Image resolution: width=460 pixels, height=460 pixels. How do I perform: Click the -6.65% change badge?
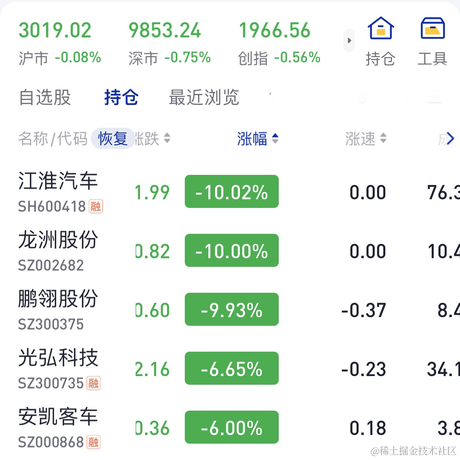click(x=232, y=369)
